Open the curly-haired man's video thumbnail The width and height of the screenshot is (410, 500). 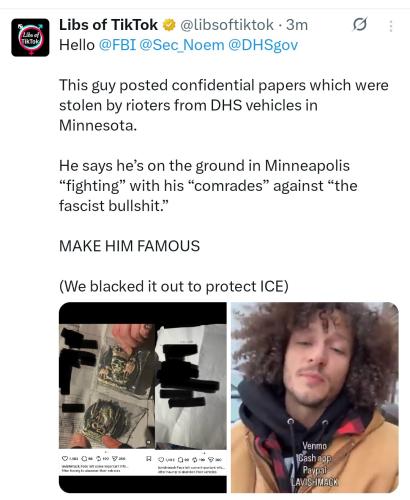315,397
